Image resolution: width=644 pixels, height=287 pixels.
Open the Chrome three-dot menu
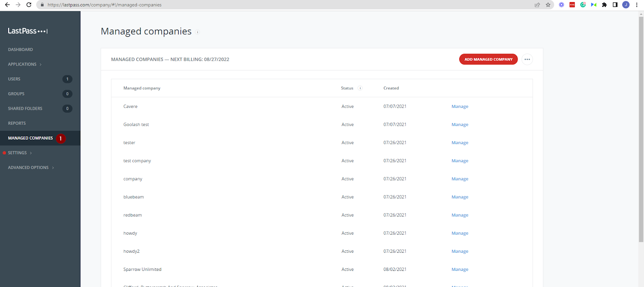click(637, 5)
